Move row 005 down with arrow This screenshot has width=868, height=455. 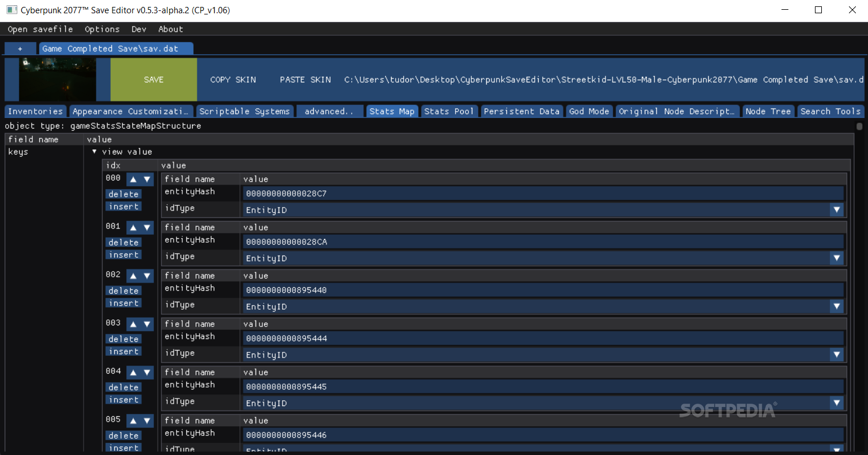coord(147,421)
